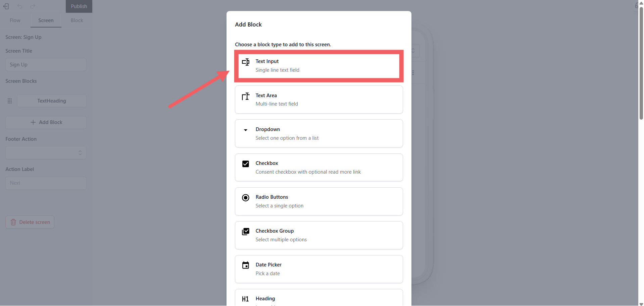Click the Publish button
This screenshot has width=644, height=306.
79,6
